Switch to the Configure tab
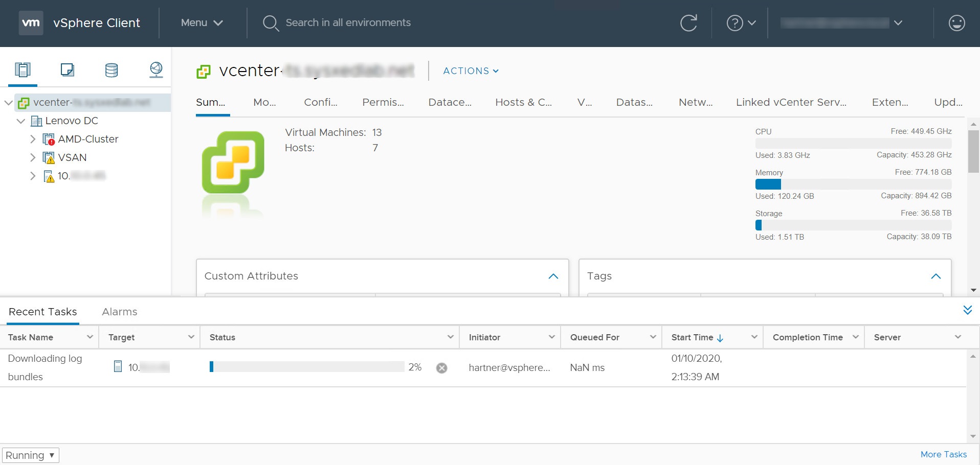 pyautogui.click(x=321, y=102)
